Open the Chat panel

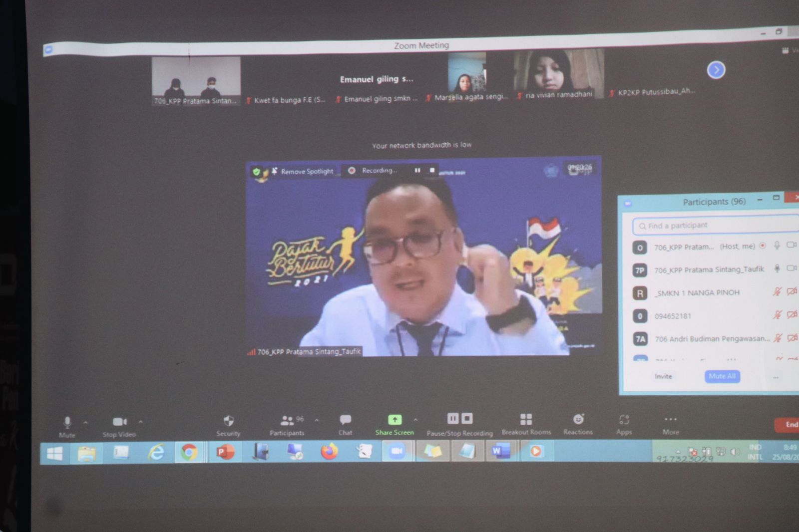(x=345, y=420)
